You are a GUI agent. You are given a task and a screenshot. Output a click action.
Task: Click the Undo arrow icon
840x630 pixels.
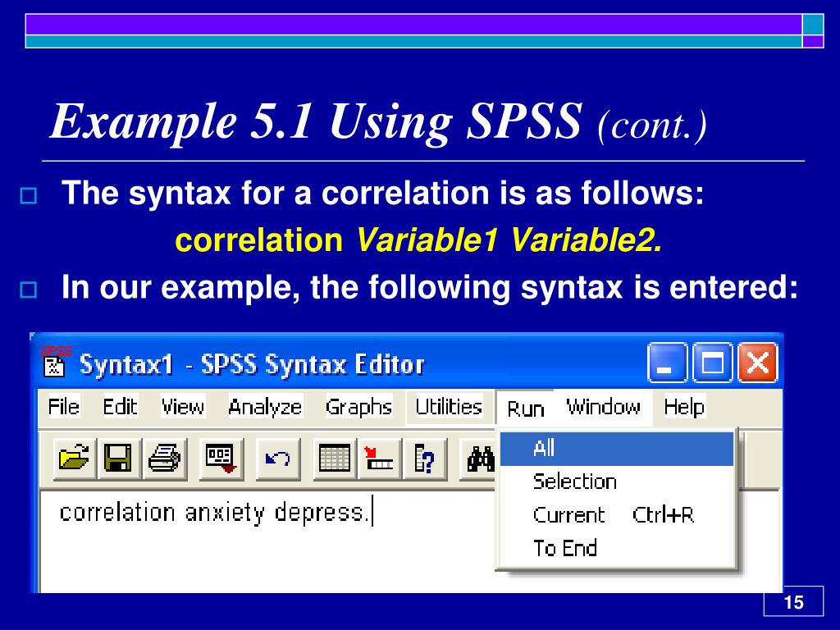pyautogui.click(x=278, y=459)
